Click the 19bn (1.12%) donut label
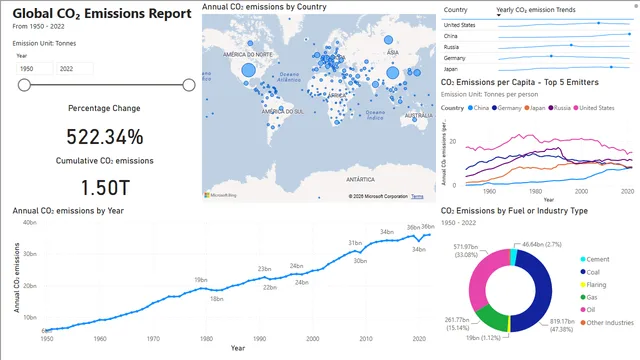The height and width of the screenshot is (360, 640). 483,338
